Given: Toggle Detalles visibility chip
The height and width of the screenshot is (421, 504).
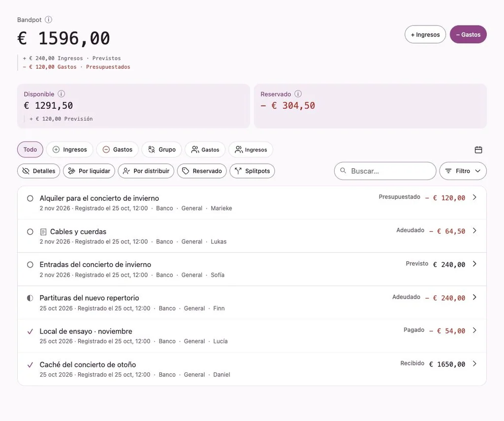Looking at the screenshot, I should point(38,171).
